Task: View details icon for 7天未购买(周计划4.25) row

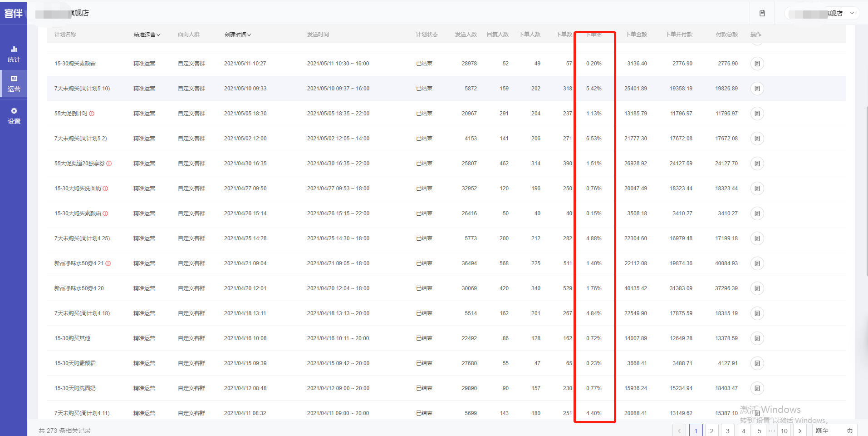Action: pos(757,238)
